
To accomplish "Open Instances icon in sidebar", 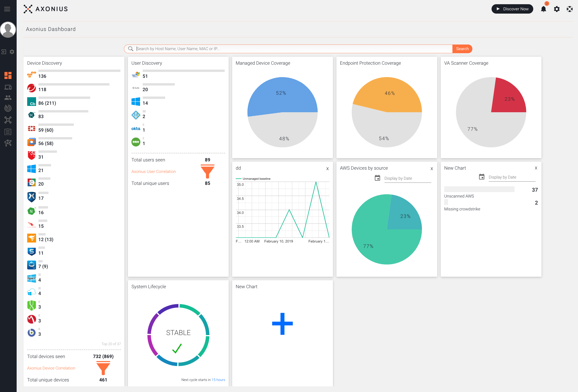I will 8,143.
